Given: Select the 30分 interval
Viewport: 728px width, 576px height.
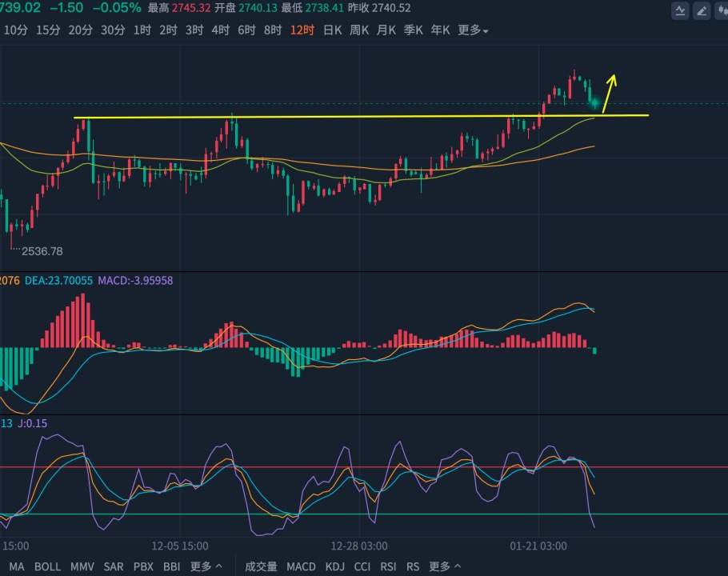Looking at the screenshot, I should point(113,30).
